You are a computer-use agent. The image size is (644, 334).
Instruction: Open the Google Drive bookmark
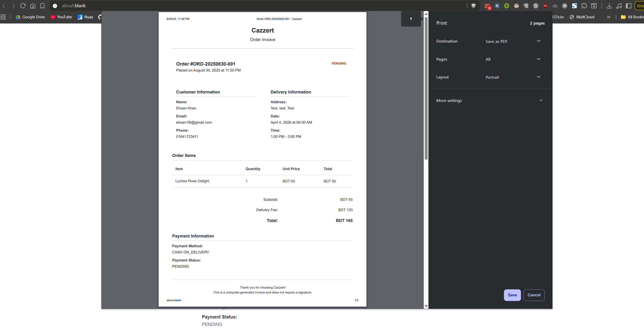tap(30, 17)
